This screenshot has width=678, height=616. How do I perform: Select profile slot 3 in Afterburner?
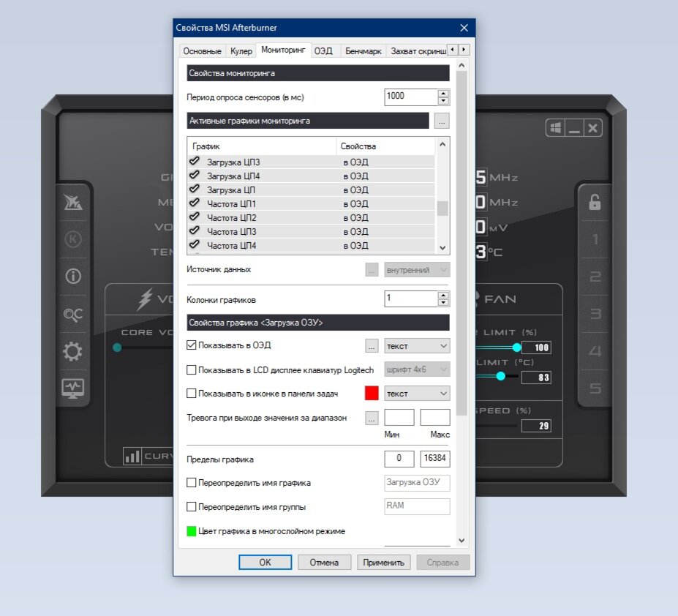click(x=595, y=314)
